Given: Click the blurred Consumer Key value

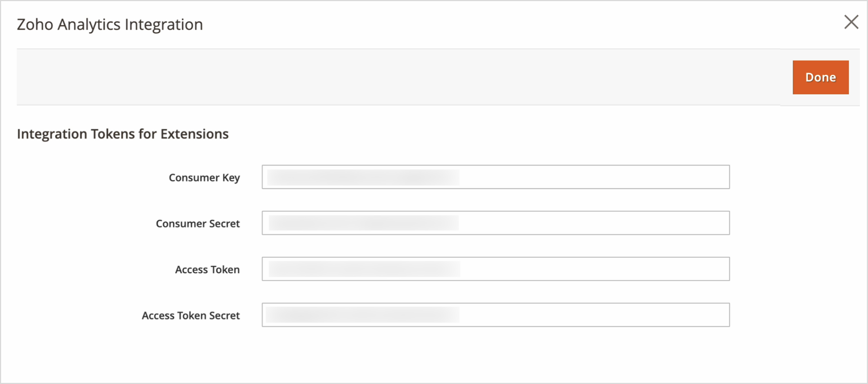Looking at the screenshot, I should 363,177.
